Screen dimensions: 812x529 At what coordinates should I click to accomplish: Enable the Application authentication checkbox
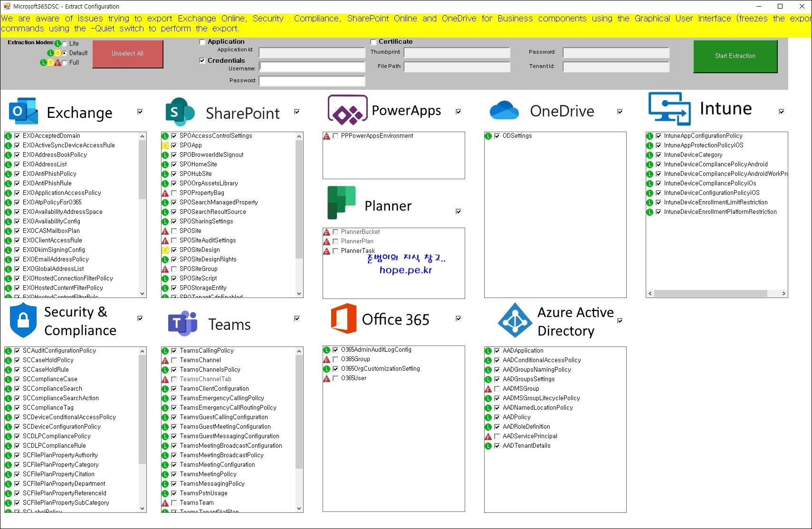[202, 42]
